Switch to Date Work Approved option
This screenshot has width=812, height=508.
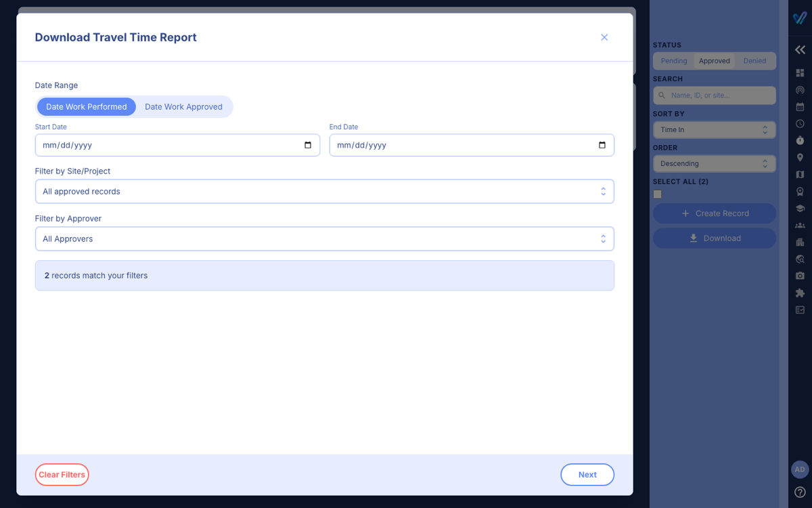coord(183,107)
